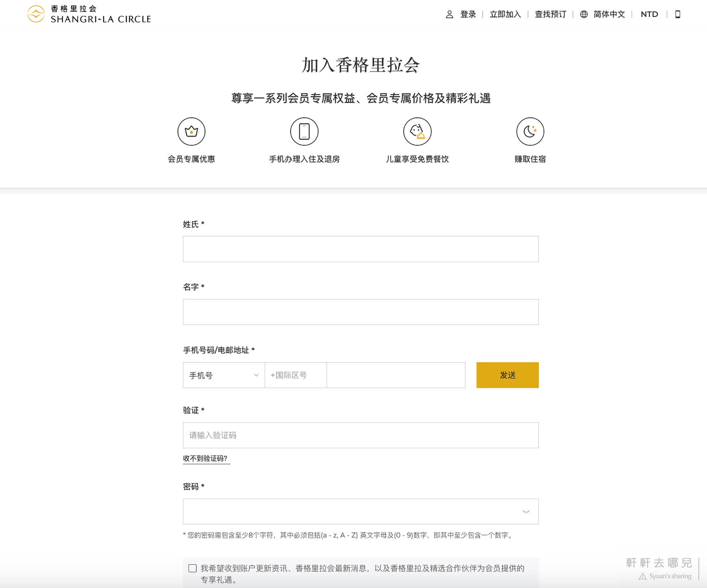Toggle password visibility eye icon
707x588 pixels.
click(526, 512)
